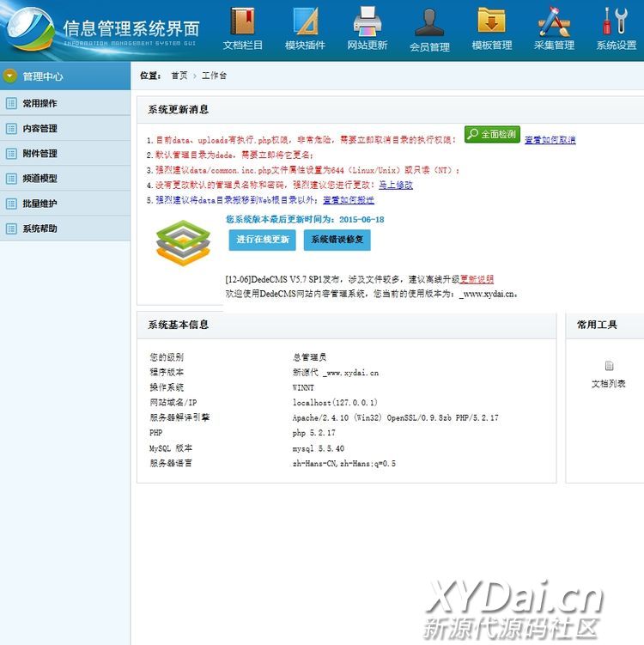Screen dimensions: 644x645
Task: Open 会员管理 user silhouette icon
Action: (x=429, y=22)
